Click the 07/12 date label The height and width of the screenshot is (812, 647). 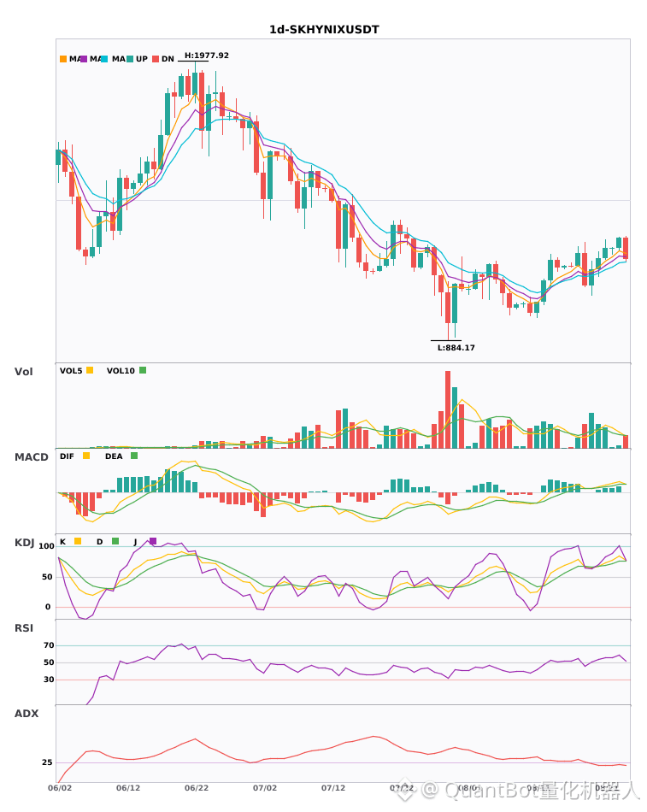coord(333,788)
